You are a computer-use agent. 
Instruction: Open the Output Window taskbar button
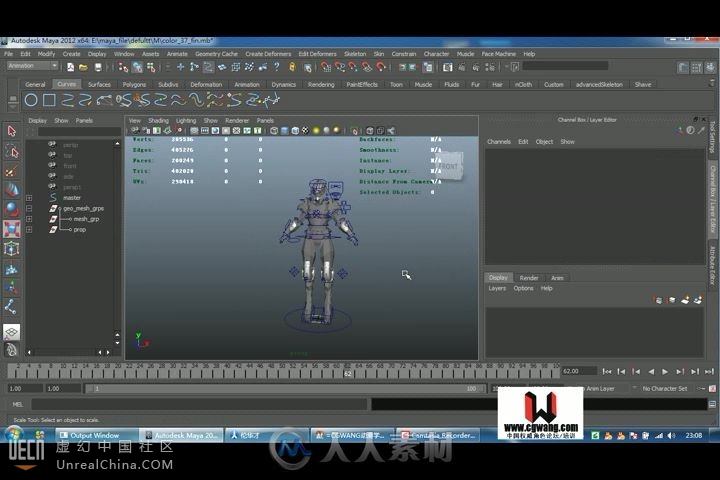97,435
